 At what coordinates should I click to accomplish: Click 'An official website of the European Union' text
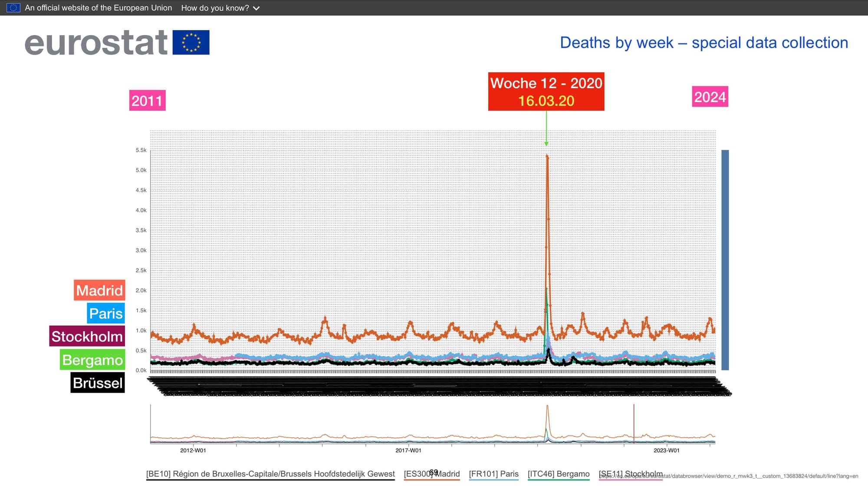pos(99,8)
